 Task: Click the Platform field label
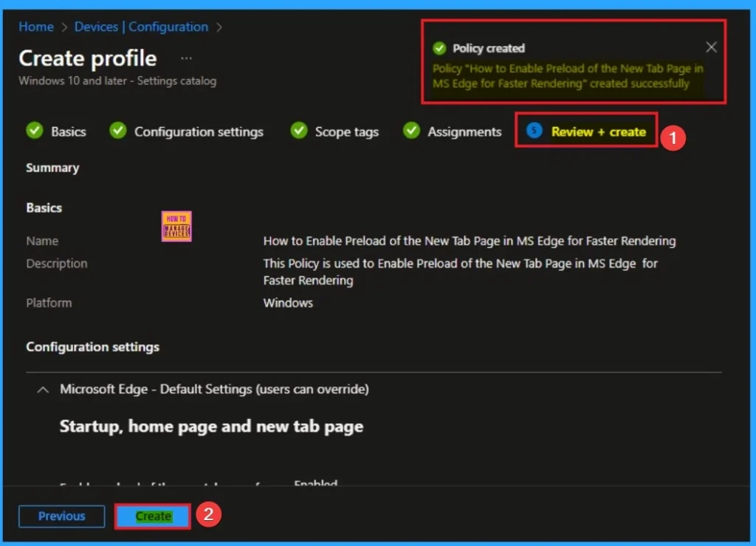pos(49,303)
